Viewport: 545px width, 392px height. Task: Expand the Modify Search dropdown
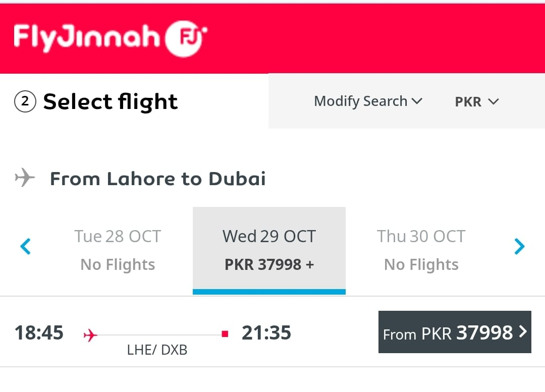click(368, 101)
